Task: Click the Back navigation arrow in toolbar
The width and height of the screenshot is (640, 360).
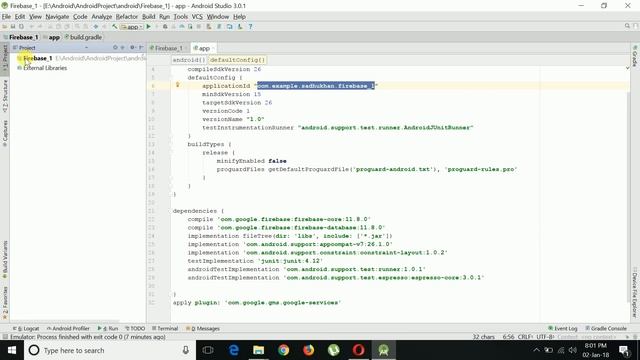Action: point(96,27)
